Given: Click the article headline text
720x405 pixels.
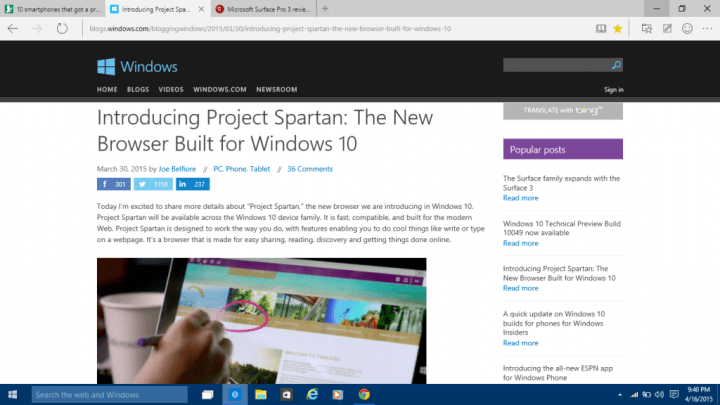Looking at the screenshot, I should click(265, 130).
